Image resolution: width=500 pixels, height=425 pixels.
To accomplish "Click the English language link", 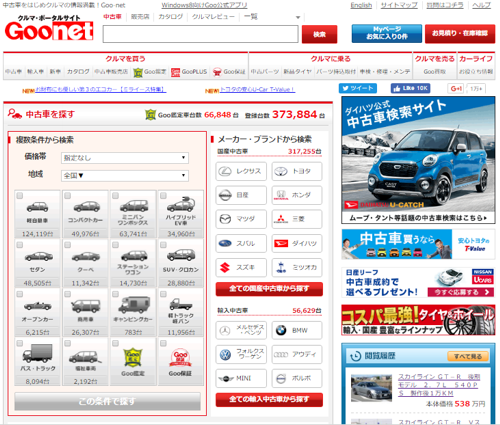I will pos(361,5).
